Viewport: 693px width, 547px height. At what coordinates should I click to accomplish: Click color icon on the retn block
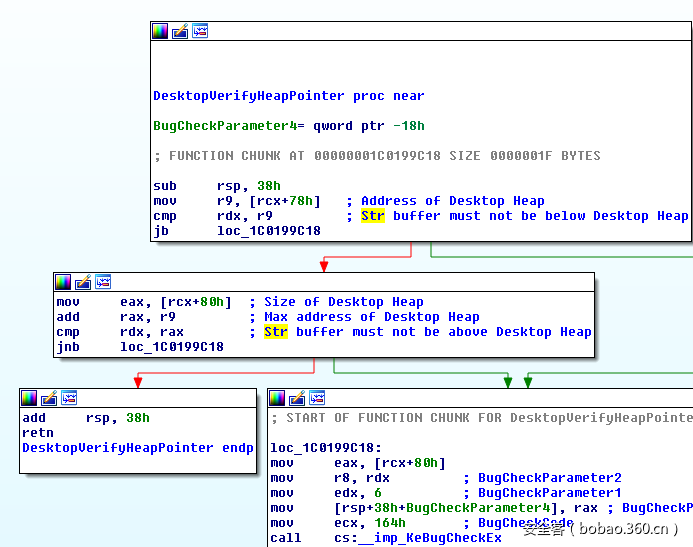[x=29, y=398]
